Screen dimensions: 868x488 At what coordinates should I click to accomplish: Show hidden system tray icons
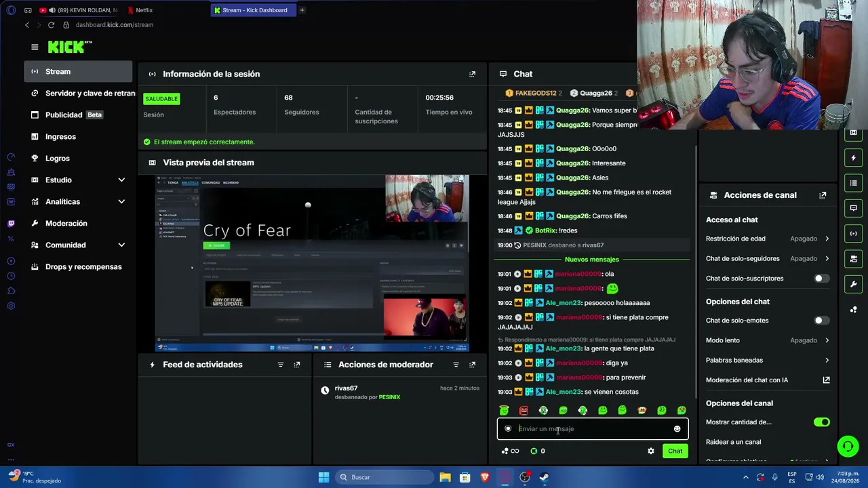tap(746, 477)
